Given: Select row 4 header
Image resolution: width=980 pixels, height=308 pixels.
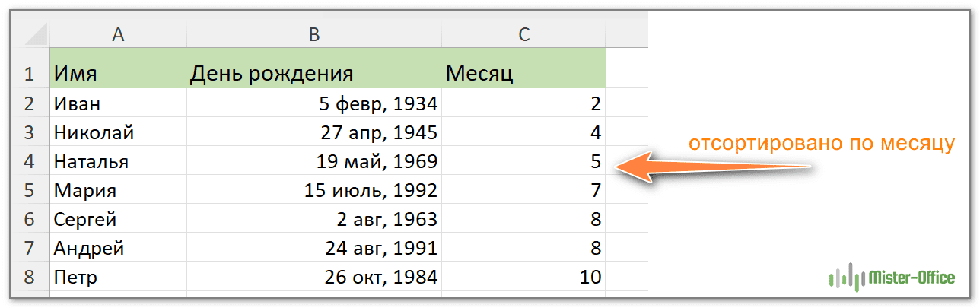Looking at the screenshot, I should click(30, 162).
